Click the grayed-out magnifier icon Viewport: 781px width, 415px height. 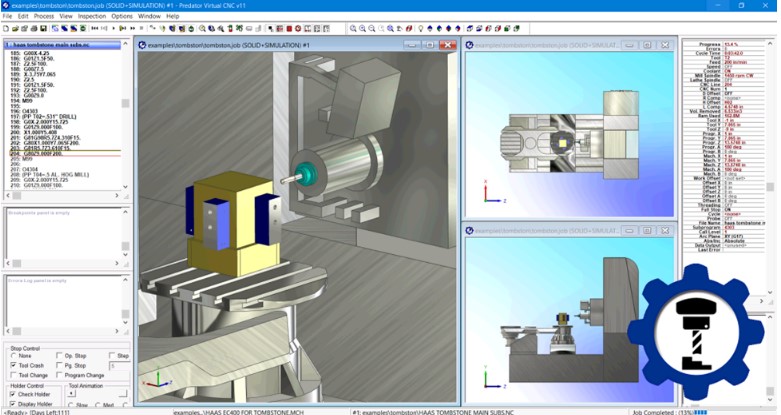click(x=381, y=28)
